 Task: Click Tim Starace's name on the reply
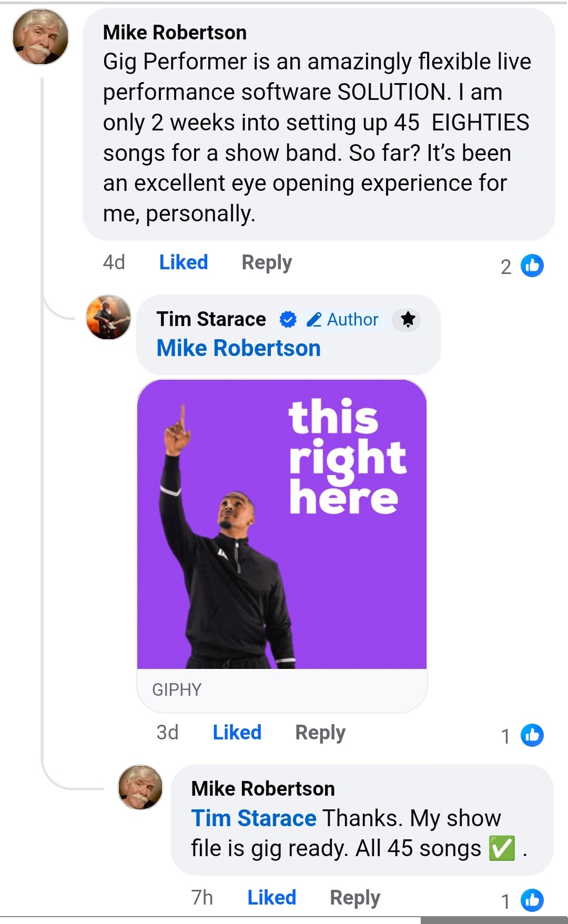pyautogui.click(x=211, y=319)
